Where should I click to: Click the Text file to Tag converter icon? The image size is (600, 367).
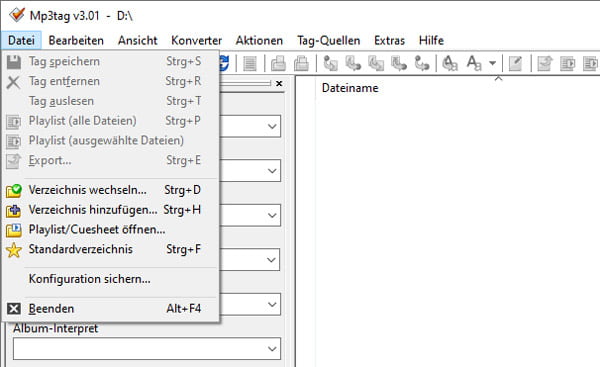coord(399,64)
